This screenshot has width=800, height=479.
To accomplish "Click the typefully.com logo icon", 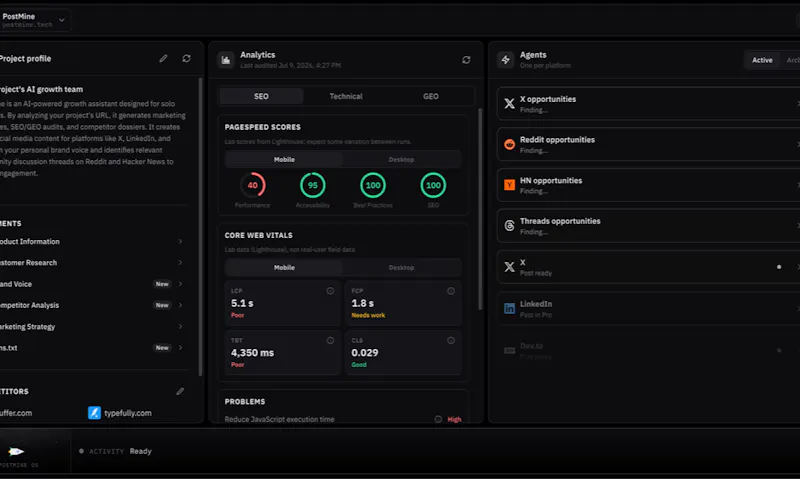I will coord(94,413).
